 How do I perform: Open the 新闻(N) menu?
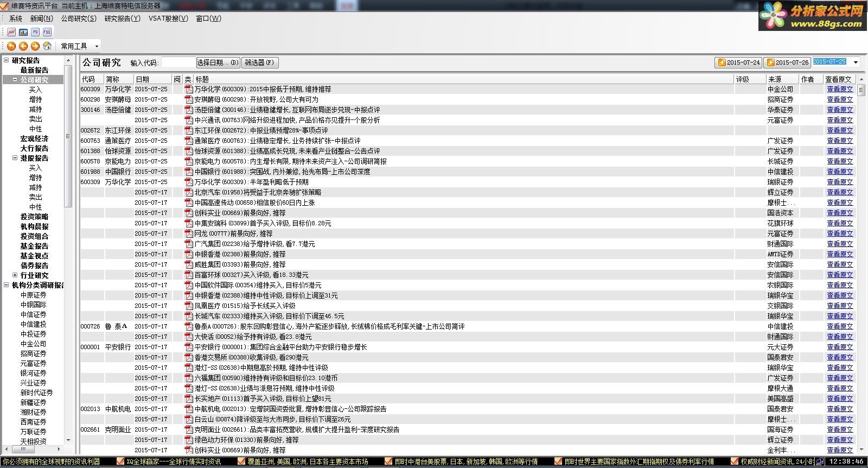[x=42, y=18]
